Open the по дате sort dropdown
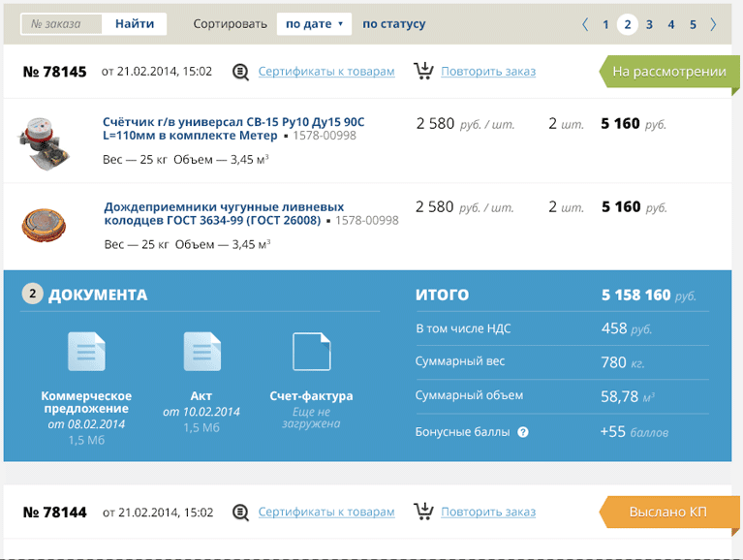 coord(314,24)
